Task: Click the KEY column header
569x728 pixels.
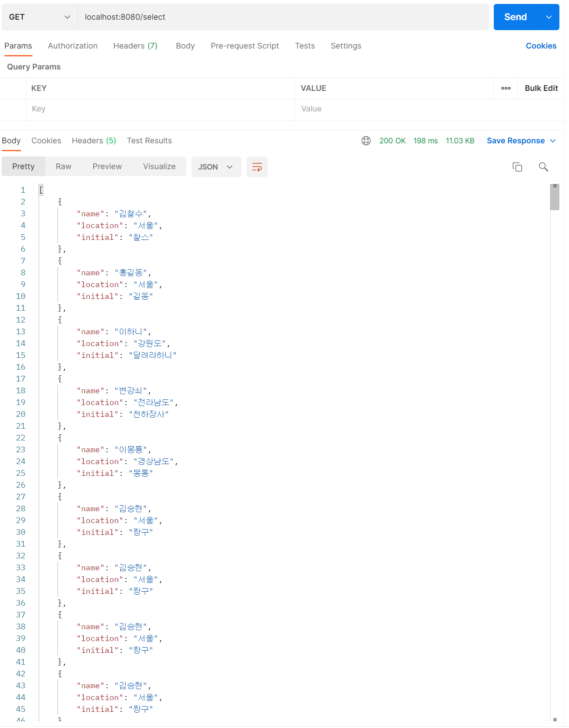Action: coord(39,88)
